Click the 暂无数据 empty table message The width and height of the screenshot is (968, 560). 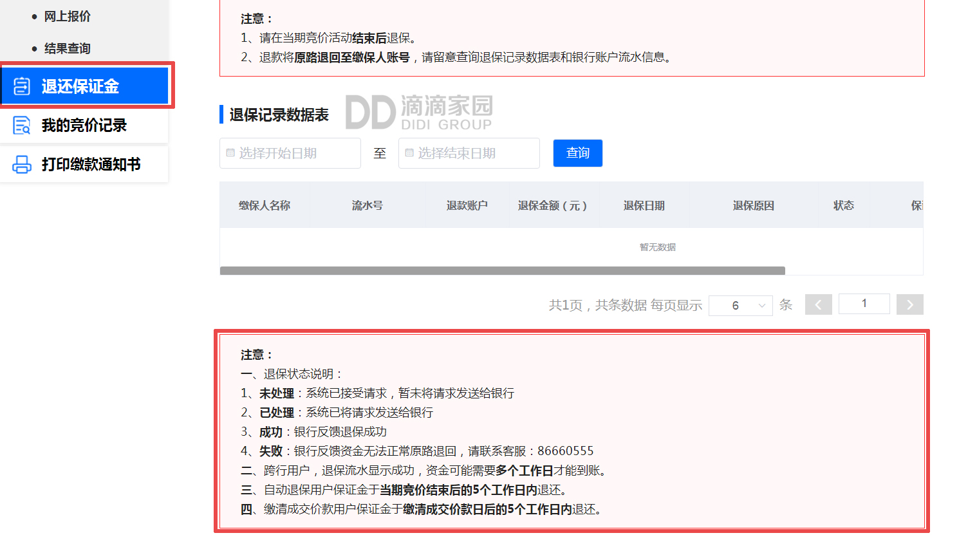pos(658,247)
